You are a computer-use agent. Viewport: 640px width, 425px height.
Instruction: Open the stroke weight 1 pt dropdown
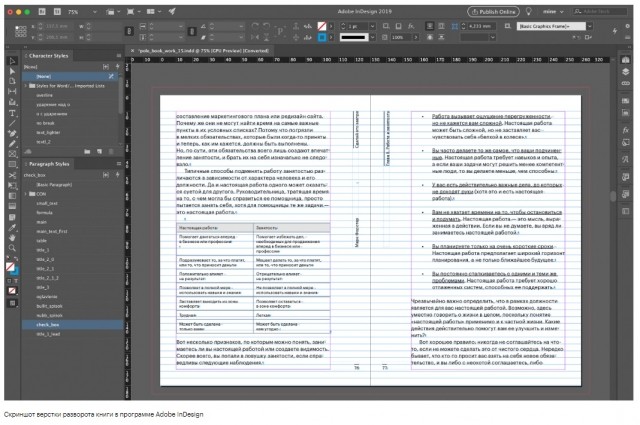(373, 26)
